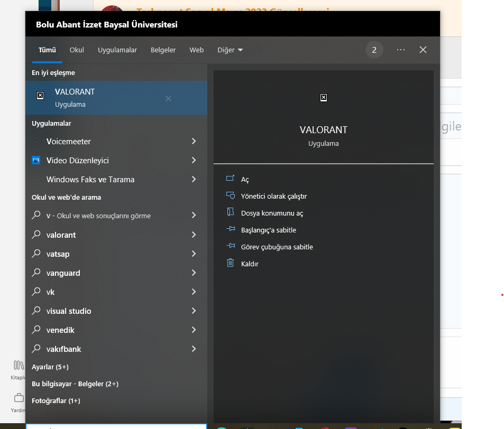Open the Ayarlar (5+) results group
This screenshot has width=504, height=429.
[50, 367]
